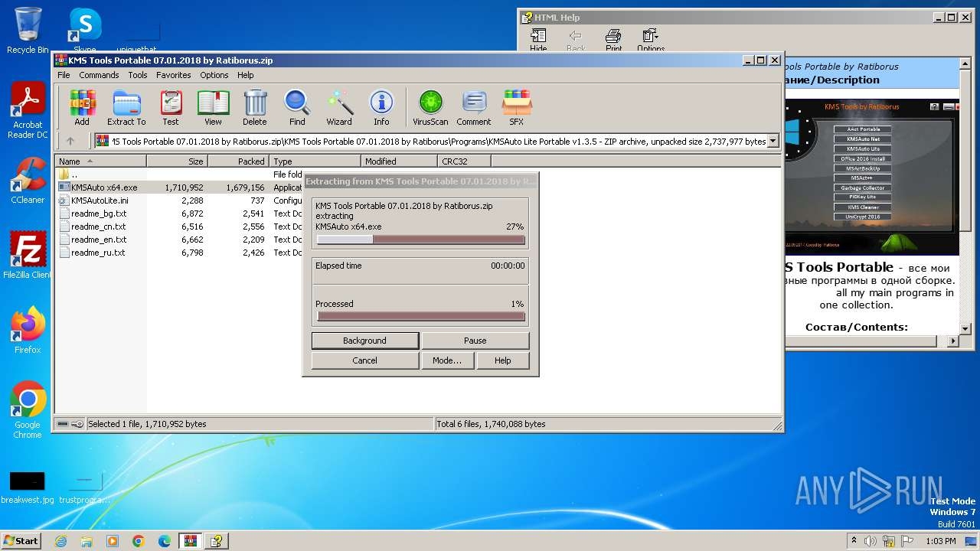
Task: Pause the extraction
Action: pos(475,341)
